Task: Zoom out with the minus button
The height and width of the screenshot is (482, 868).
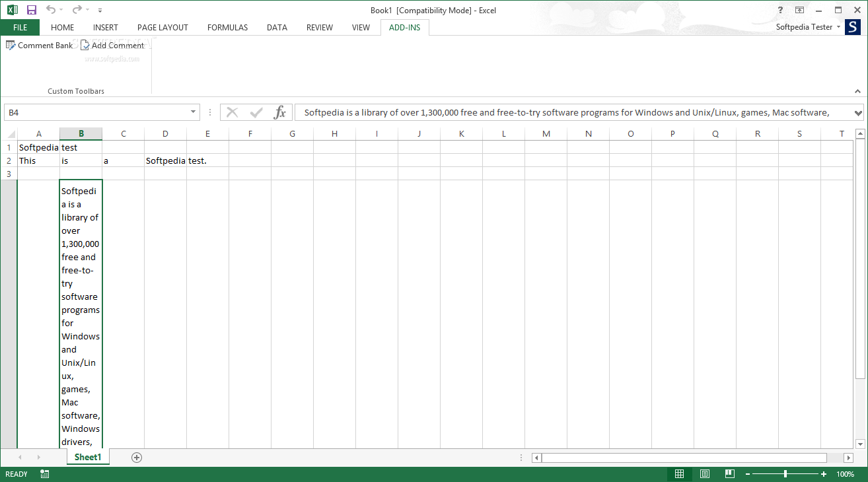Action: [x=747, y=474]
